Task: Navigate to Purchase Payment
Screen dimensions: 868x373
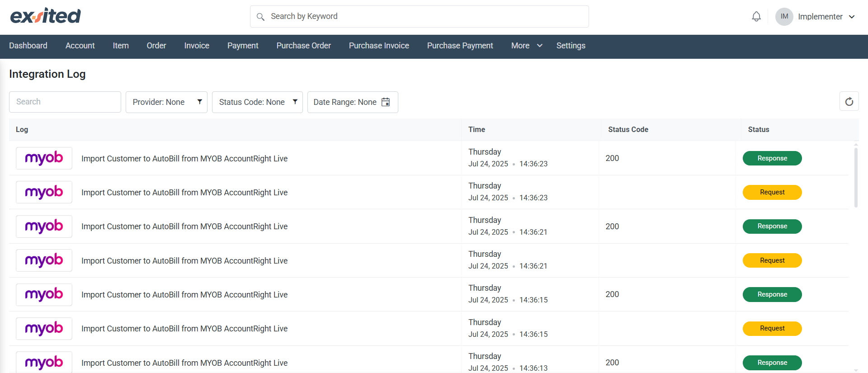Action: [x=460, y=46]
